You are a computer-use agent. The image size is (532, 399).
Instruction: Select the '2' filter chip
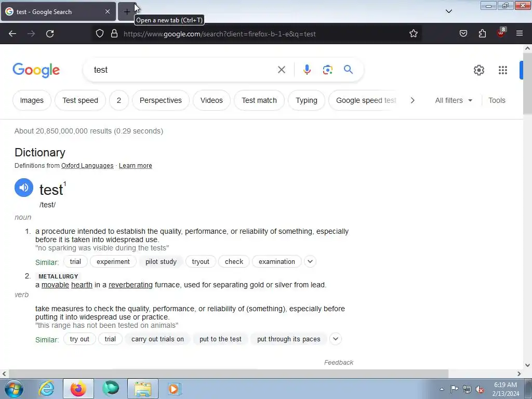pos(119,100)
